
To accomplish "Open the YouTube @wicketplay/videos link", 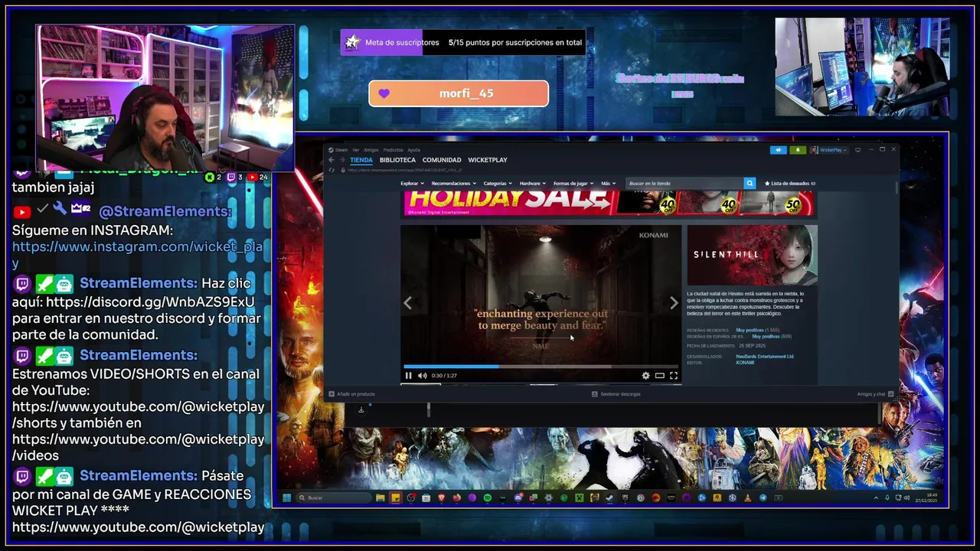I will coord(138,448).
